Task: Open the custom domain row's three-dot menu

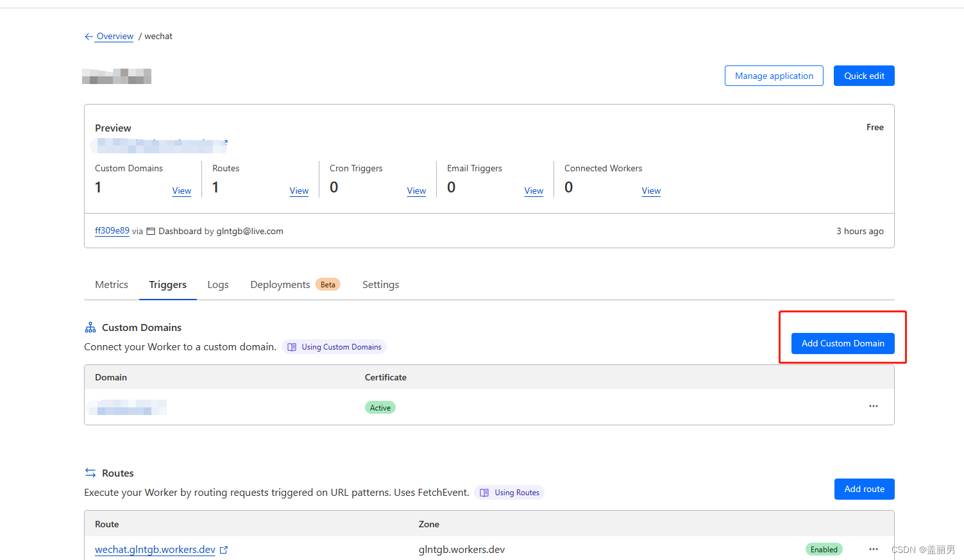Action: click(x=874, y=406)
